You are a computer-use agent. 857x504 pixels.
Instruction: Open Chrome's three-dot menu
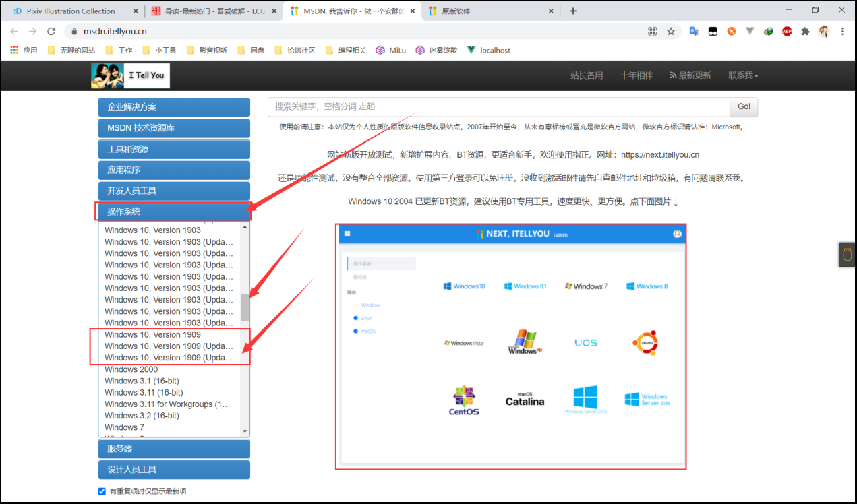[x=842, y=32]
